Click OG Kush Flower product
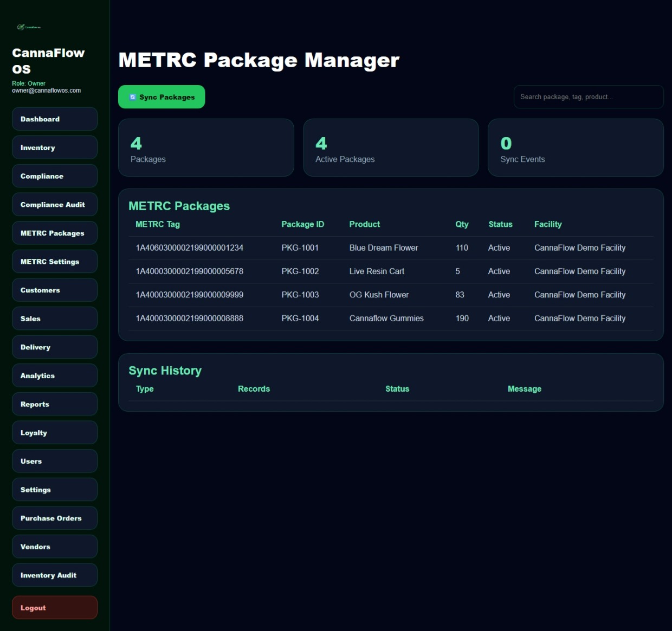 (379, 295)
